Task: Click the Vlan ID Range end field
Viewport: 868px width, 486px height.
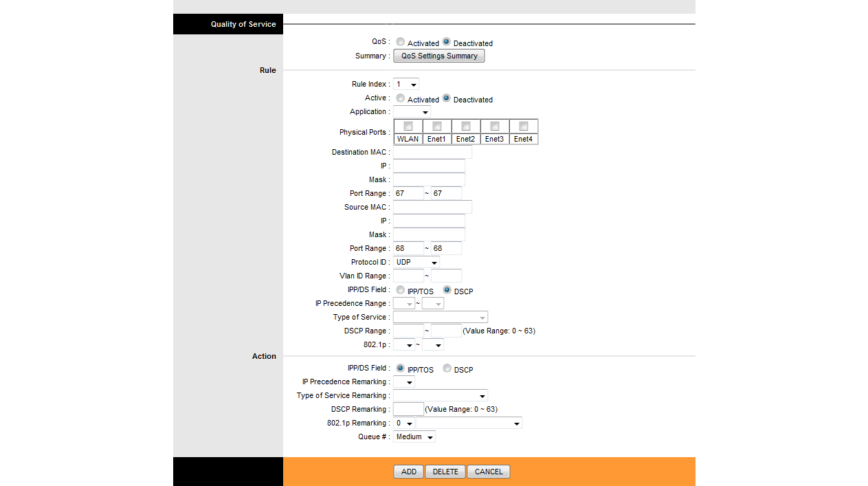Action: [x=446, y=276]
